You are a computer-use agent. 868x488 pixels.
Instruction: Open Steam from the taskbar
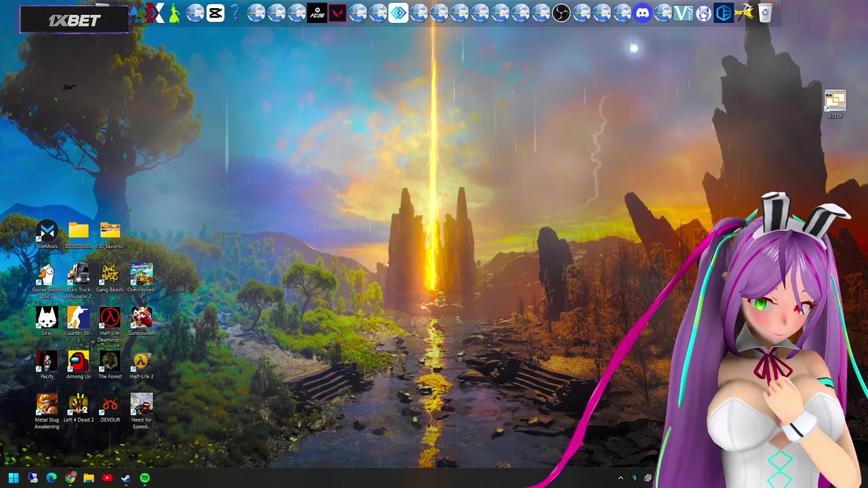pos(126,478)
